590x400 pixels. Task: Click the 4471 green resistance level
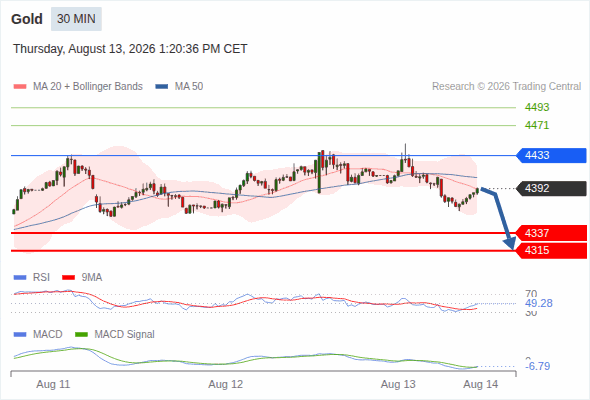tap(537, 125)
